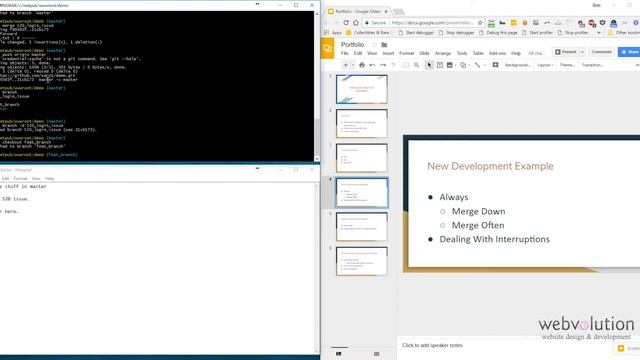Click the insert image icon
This screenshot has width=640, height=360.
(450, 65)
